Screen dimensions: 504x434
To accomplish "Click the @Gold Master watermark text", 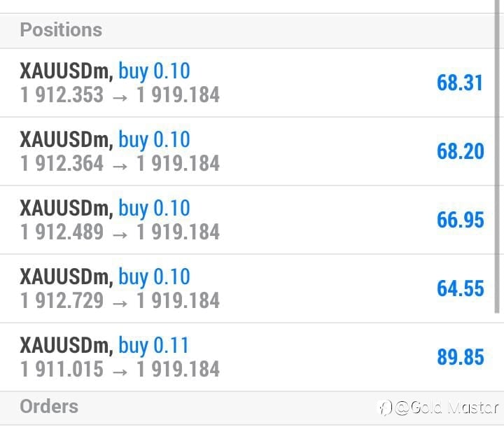I will 447,407.
